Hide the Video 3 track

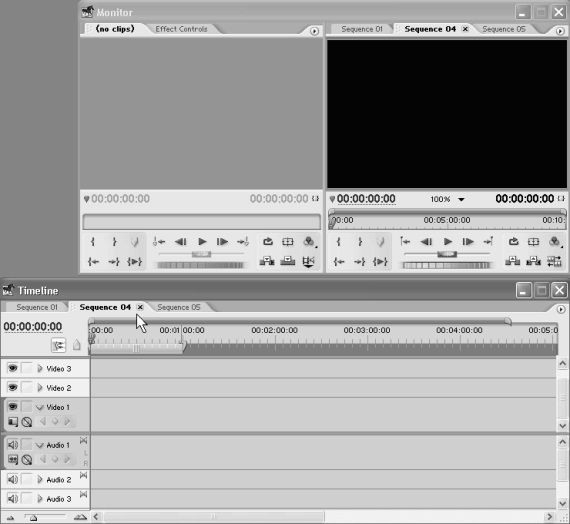click(13, 368)
